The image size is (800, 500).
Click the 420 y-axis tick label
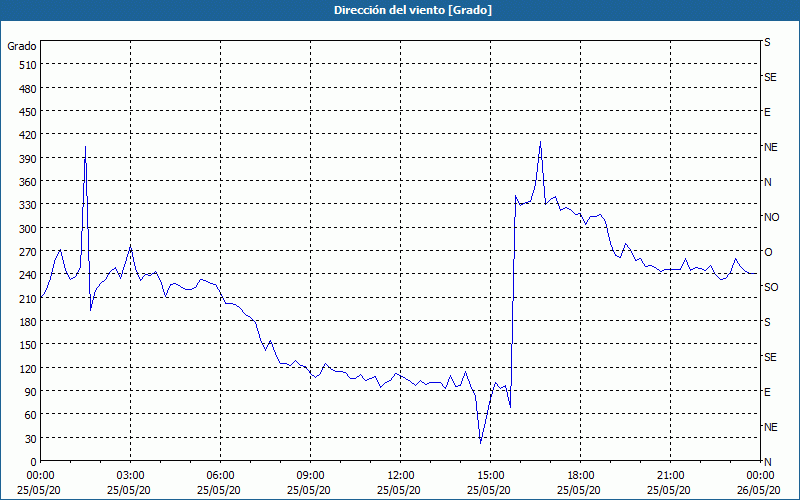point(28,135)
